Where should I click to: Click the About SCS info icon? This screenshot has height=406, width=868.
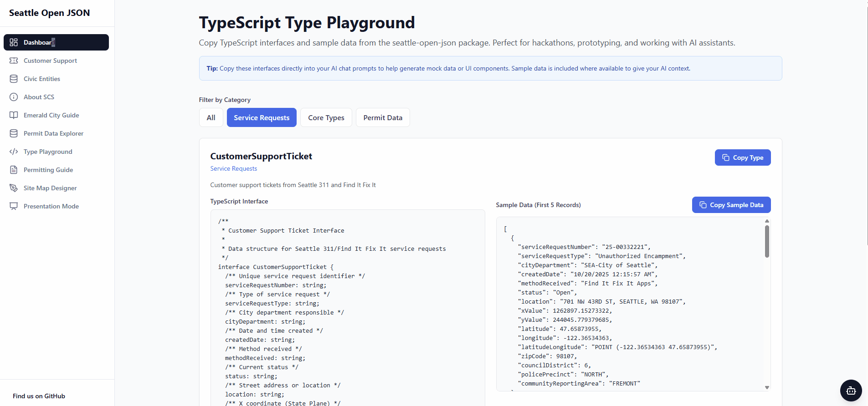point(14,97)
